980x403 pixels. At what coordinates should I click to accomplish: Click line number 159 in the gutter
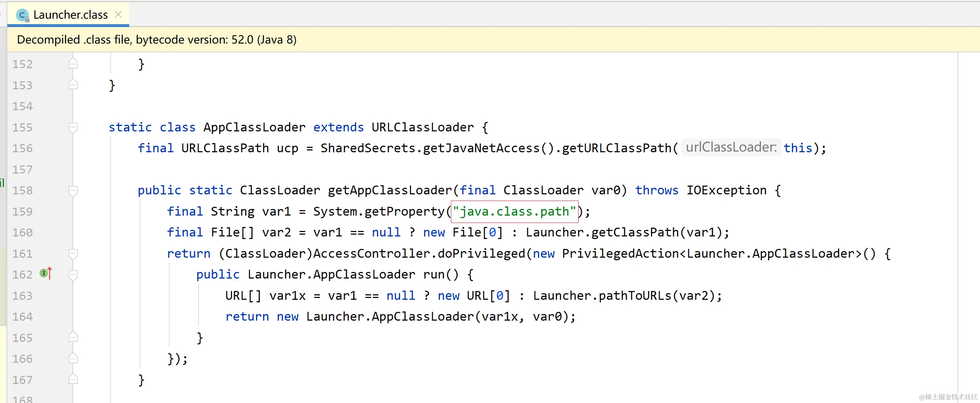pyautogui.click(x=22, y=212)
